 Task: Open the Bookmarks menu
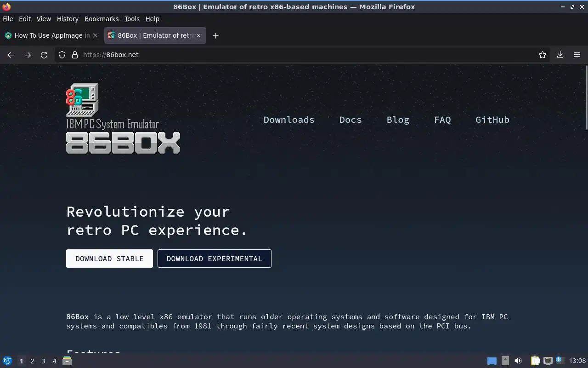point(102,19)
